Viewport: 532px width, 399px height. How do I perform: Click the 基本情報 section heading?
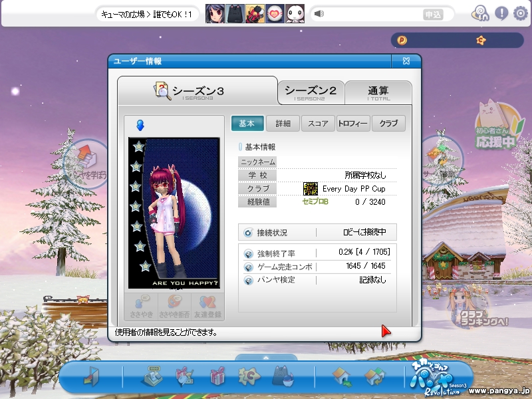[260, 147]
